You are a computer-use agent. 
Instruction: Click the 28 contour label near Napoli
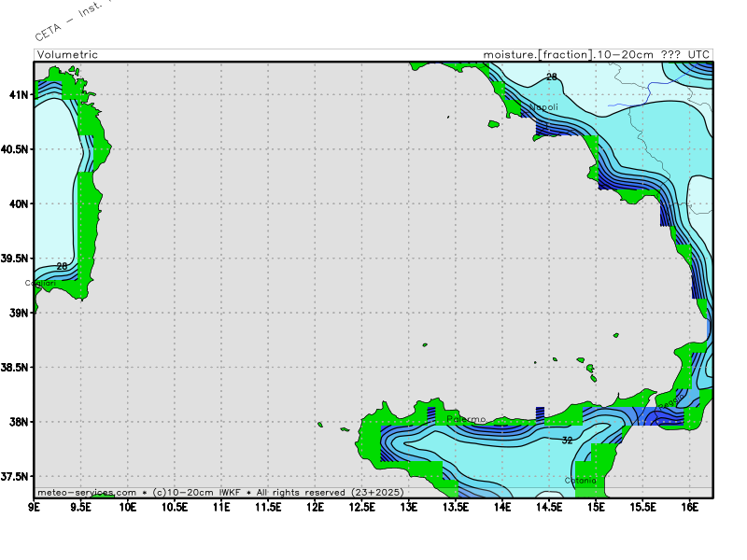tap(551, 77)
